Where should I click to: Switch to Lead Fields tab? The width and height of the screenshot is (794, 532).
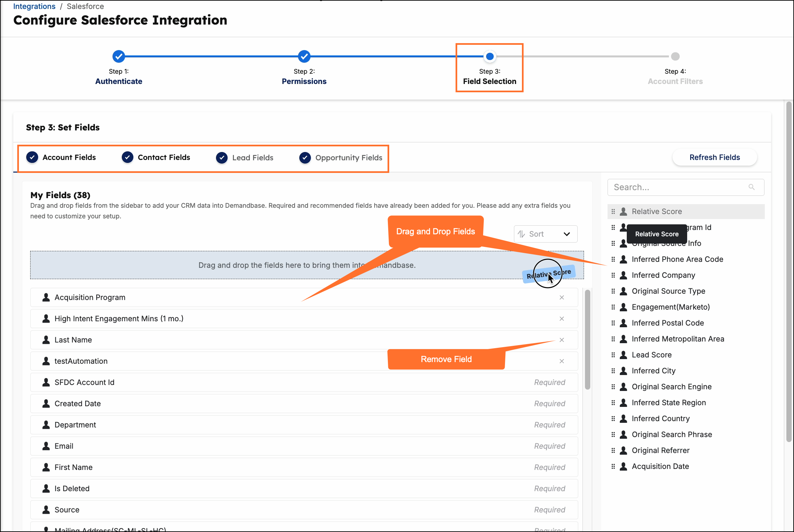point(245,158)
